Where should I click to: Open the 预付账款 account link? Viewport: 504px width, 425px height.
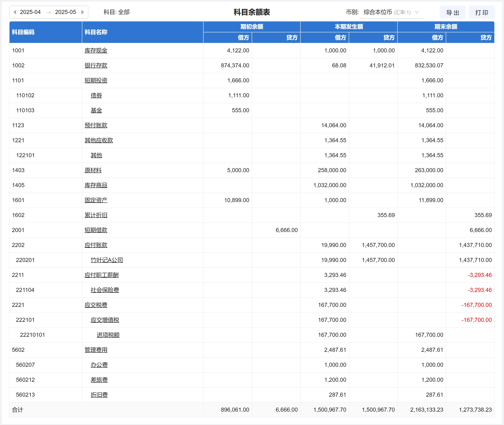[96, 125]
